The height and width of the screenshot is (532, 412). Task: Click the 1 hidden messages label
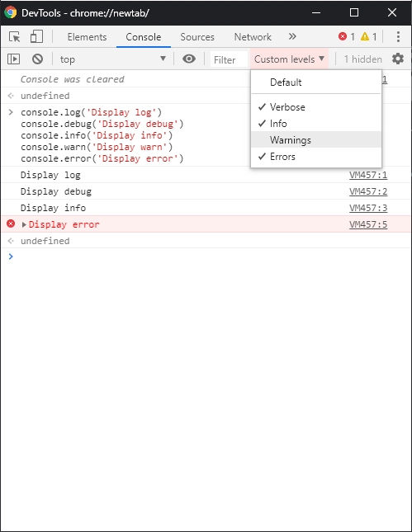362,59
